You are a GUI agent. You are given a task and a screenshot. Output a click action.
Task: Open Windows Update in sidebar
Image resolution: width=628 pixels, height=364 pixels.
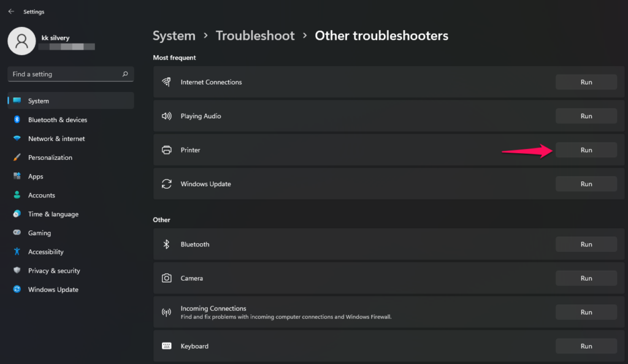(x=71, y=289)
